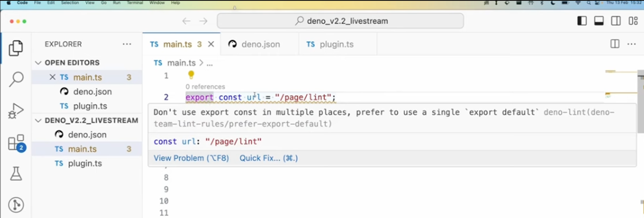Open the Testing flask icon

coord(16,174)
